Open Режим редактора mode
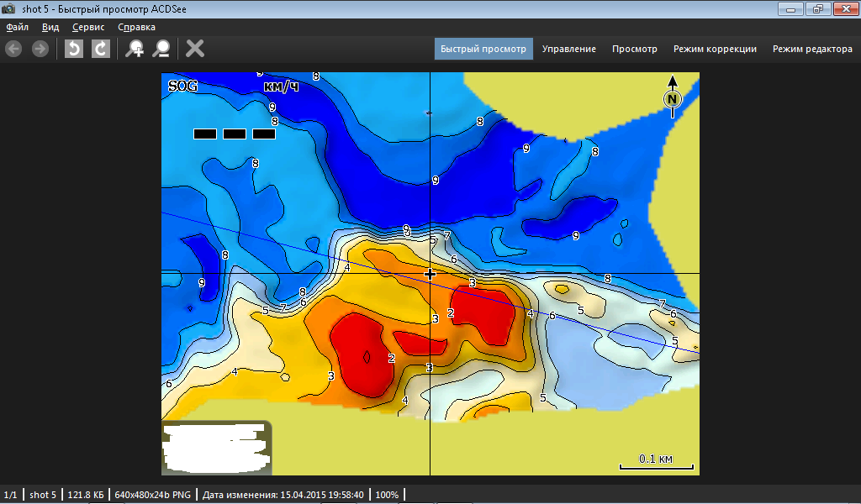The width and height of the screenshot is (861, 504). [x=812, y=49]
